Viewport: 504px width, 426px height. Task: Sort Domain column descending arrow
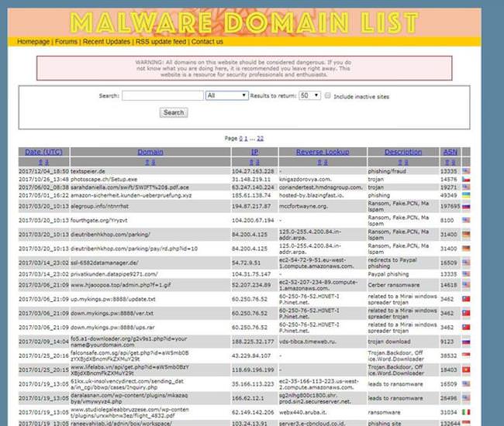click(154, 162)
